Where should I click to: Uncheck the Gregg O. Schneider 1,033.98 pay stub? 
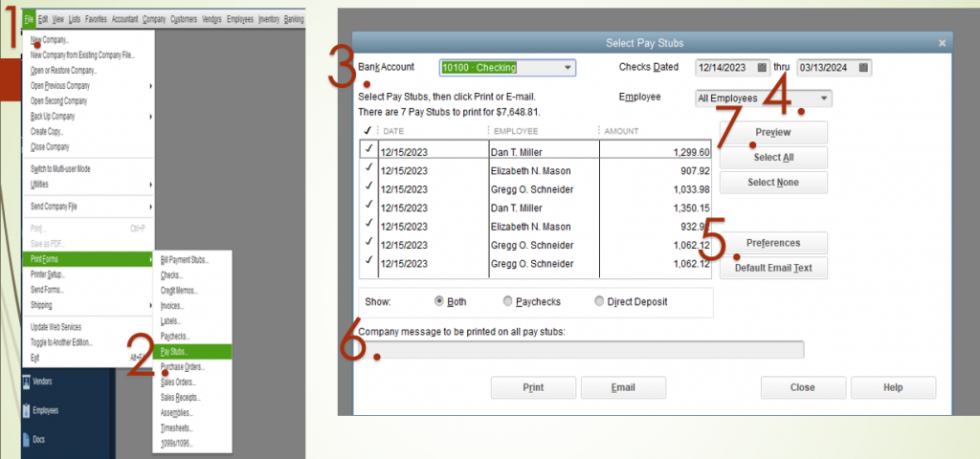click(368, 186)
